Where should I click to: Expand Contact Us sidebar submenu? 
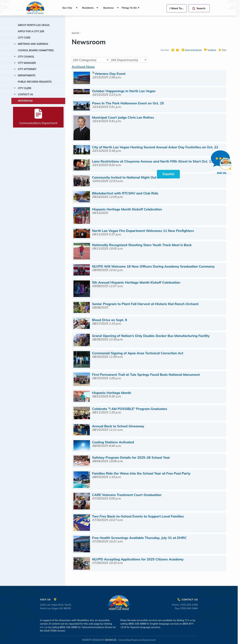pos(15,94)
